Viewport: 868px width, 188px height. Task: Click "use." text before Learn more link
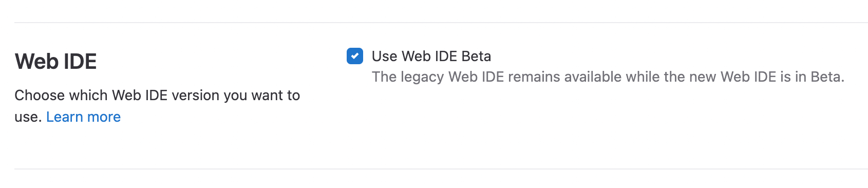click(x=28, y=117)
